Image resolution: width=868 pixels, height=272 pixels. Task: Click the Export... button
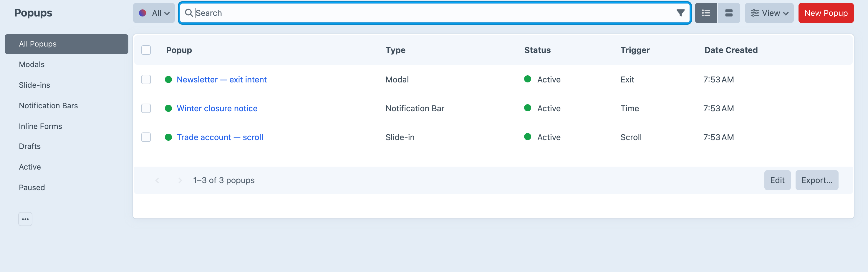pos(817,180)
